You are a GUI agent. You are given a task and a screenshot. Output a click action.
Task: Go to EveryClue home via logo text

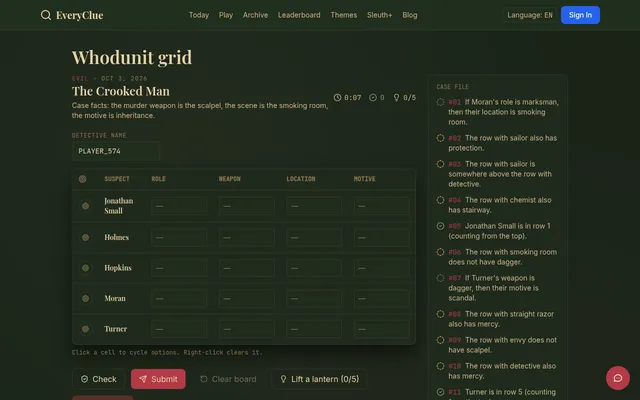pos(80,15)
